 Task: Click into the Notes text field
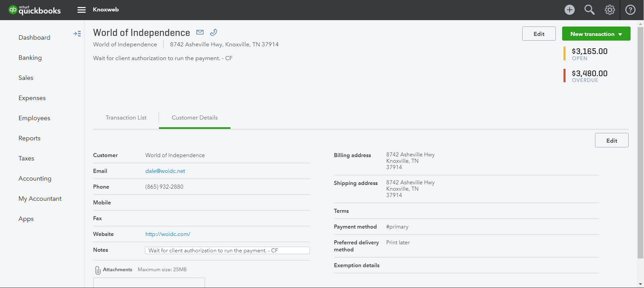click(227, 250)
